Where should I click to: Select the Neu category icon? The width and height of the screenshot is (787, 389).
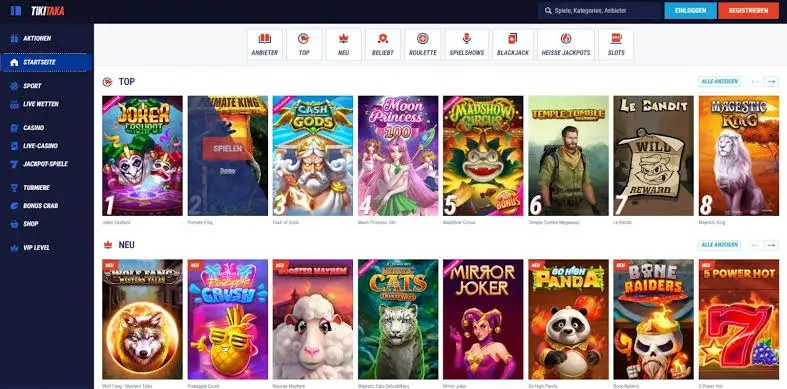[x=343, y=45]
